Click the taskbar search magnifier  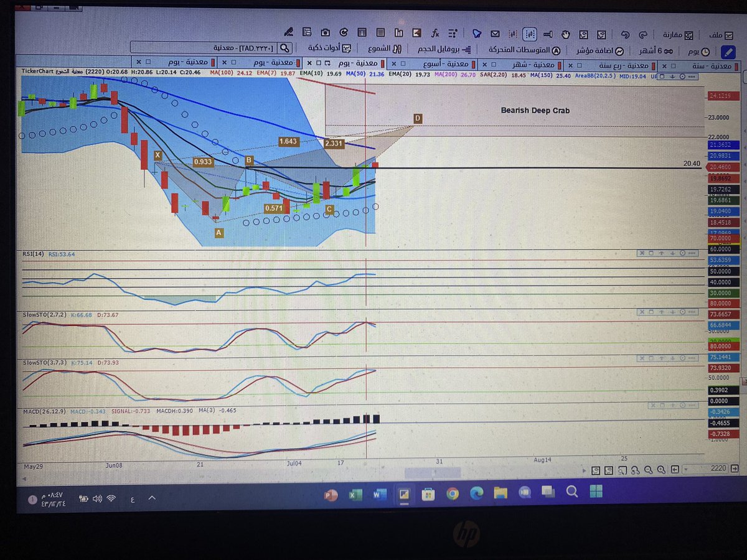point(571,492)
